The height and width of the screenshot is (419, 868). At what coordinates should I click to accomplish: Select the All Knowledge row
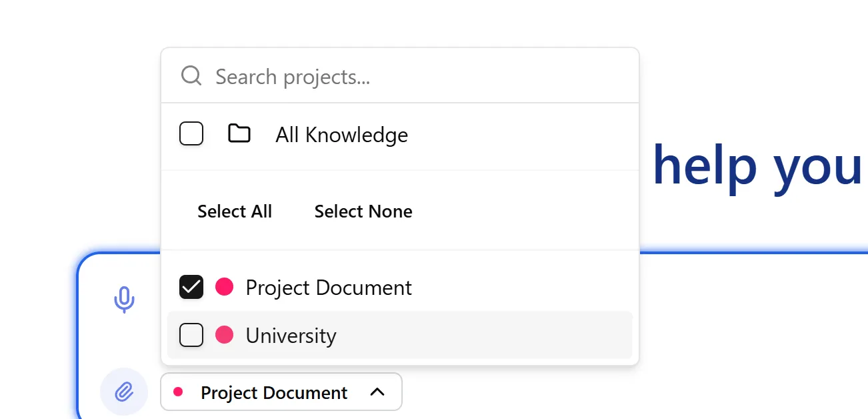coord(341,135)
